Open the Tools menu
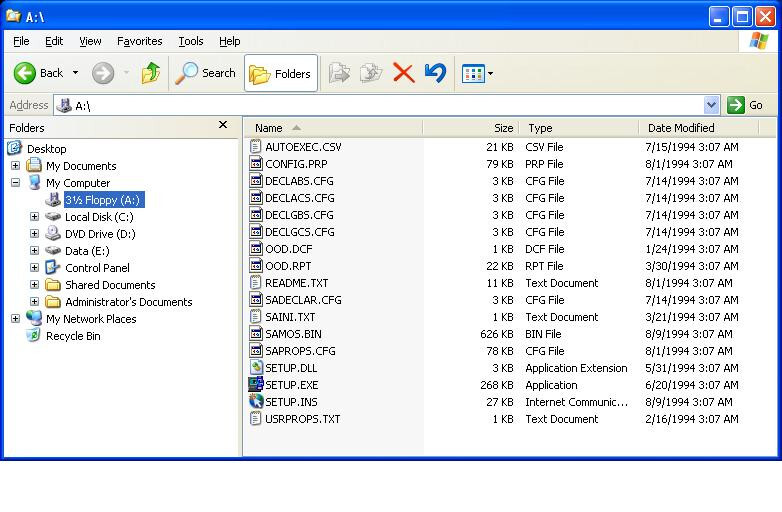 tap(191, 41)
